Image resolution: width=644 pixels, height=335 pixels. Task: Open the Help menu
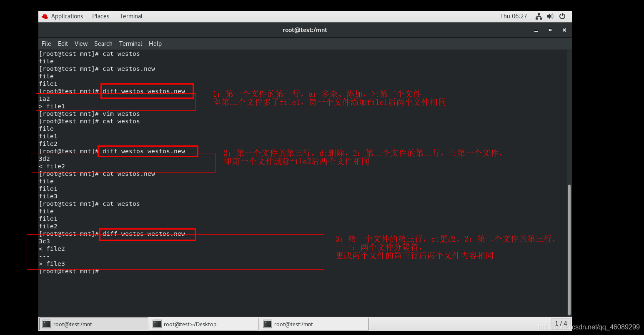pos(155,44)
